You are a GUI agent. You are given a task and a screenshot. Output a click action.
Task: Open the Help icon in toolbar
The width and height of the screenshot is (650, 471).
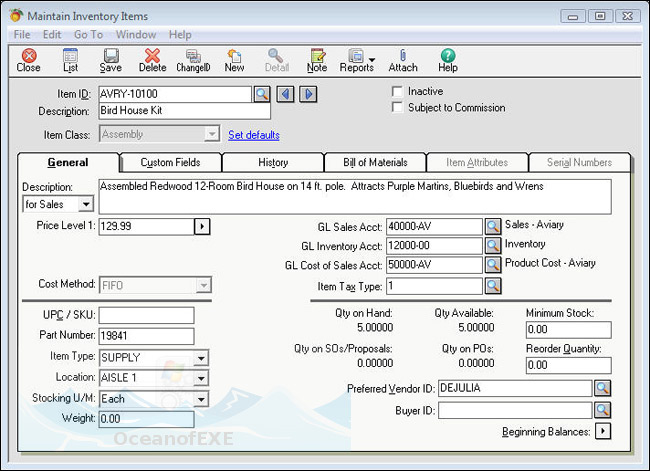(x=447, y=59)
